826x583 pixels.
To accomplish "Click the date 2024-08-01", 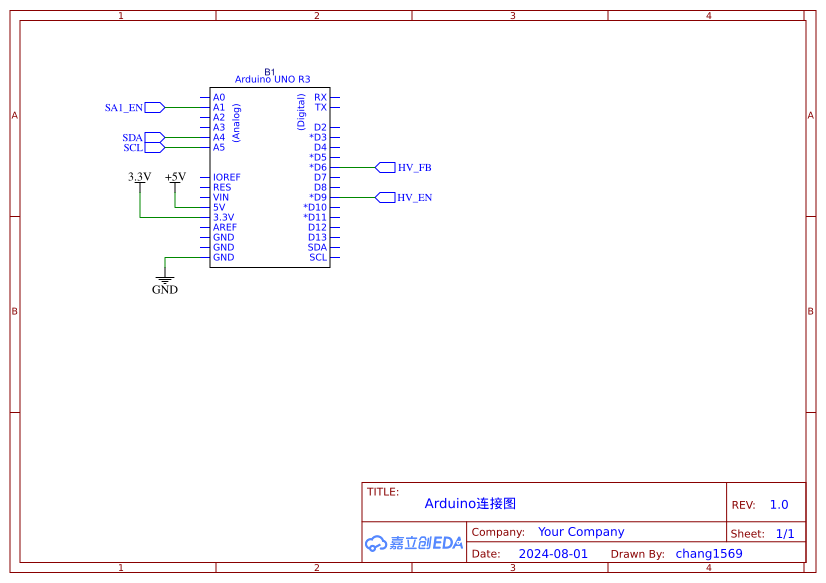I will click(553, 554).
